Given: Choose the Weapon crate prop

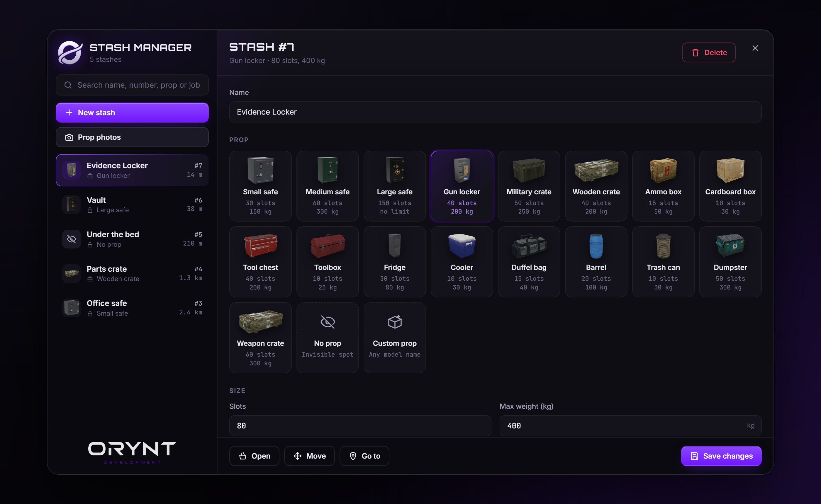Looking at the screenshot, I should pos(260,337).
